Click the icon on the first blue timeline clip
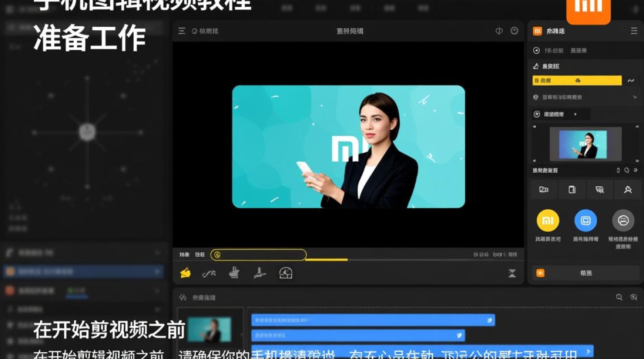 pos(489,320)
